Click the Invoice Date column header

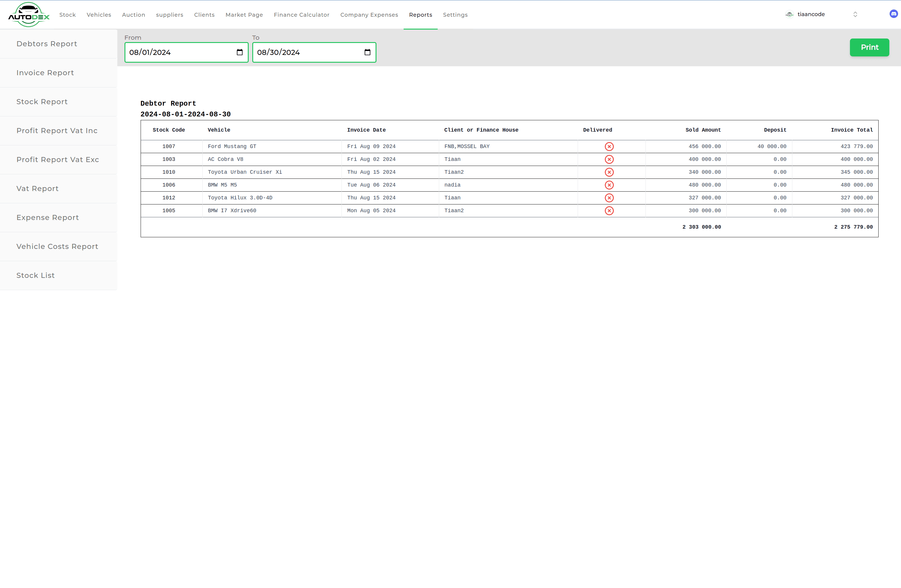(366, 130)
